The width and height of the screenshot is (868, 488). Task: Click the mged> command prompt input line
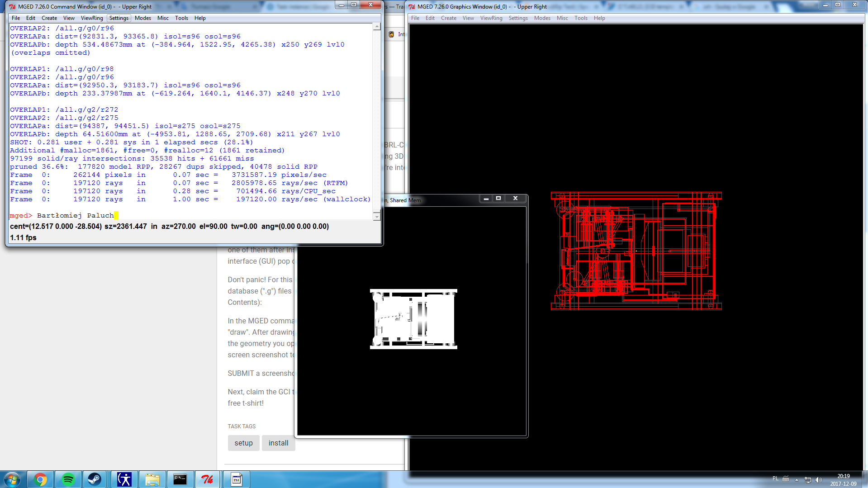point(190,216)
